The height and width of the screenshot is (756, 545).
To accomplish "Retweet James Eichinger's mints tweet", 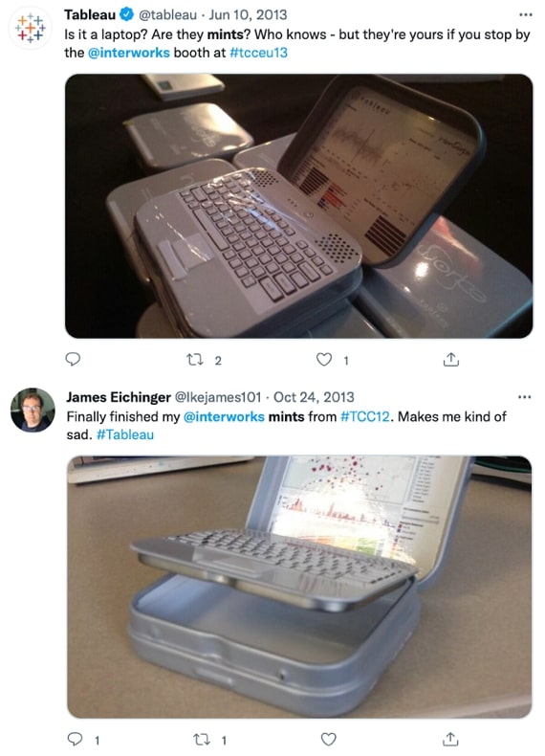I will pos(201,739).
